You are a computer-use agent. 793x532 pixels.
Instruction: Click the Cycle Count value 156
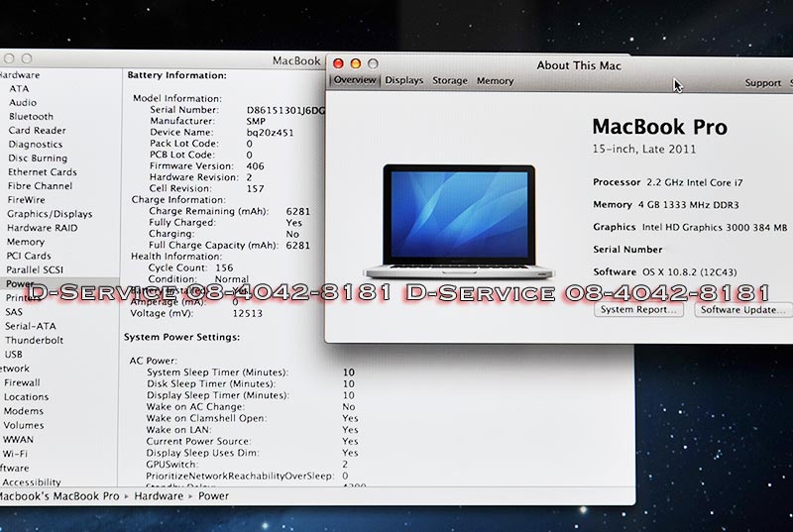click(224, 267)
